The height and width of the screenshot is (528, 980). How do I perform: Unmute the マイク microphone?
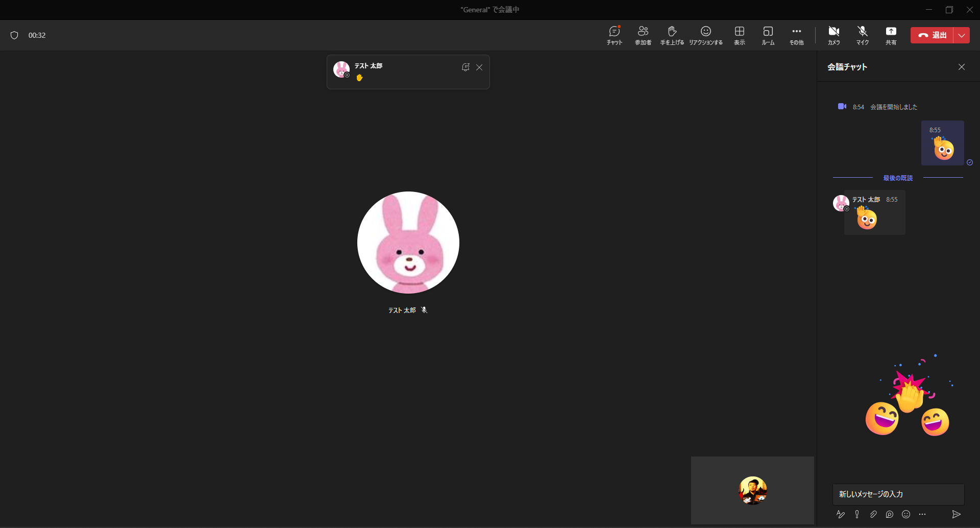[863, 35]
